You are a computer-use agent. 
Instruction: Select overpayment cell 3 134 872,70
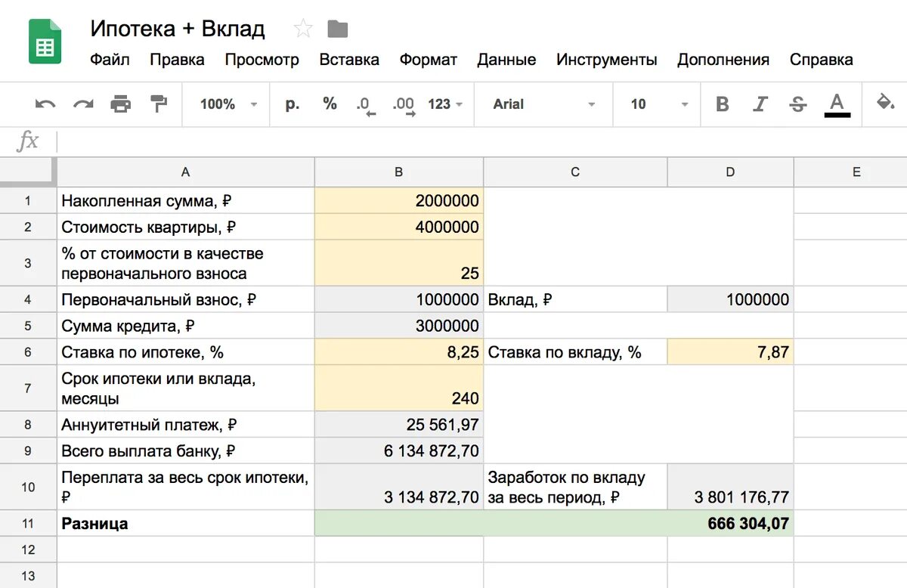399,487
